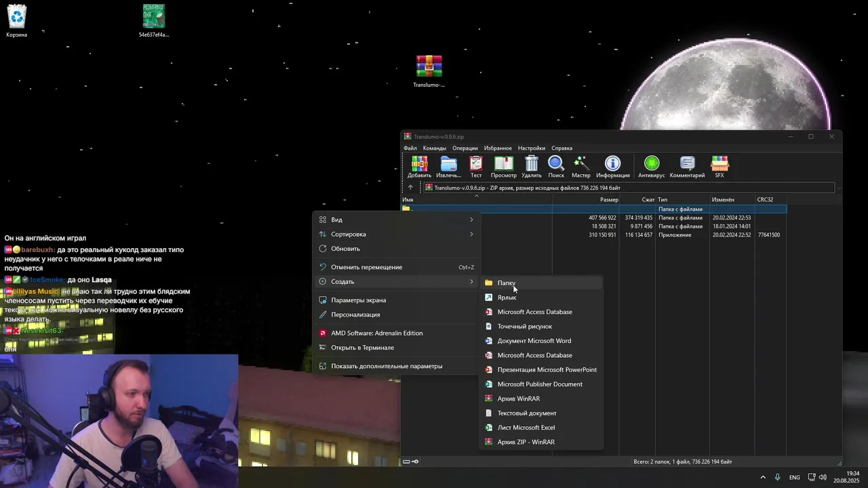Click the Добавить (Add) toolbar icon in WinRAR
The height and width of the screenshot is (488, 868).
coord(419,167)
